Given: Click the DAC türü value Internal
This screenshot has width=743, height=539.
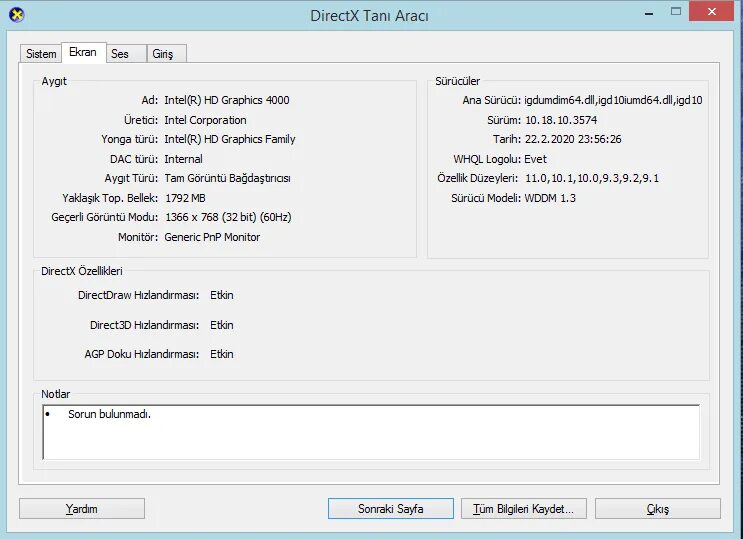Looking at the screenshot, I should pyautogui.click(x=183, y=159).
